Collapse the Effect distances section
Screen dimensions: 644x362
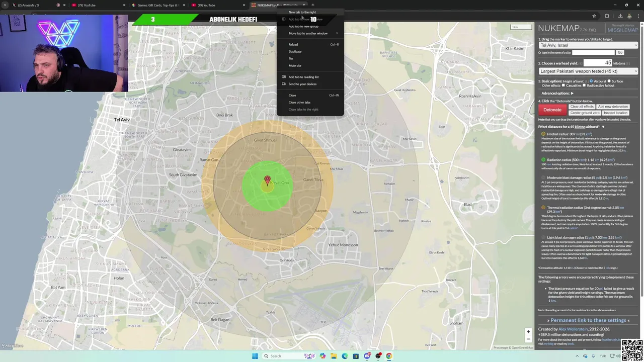click(x=603, y=127)
